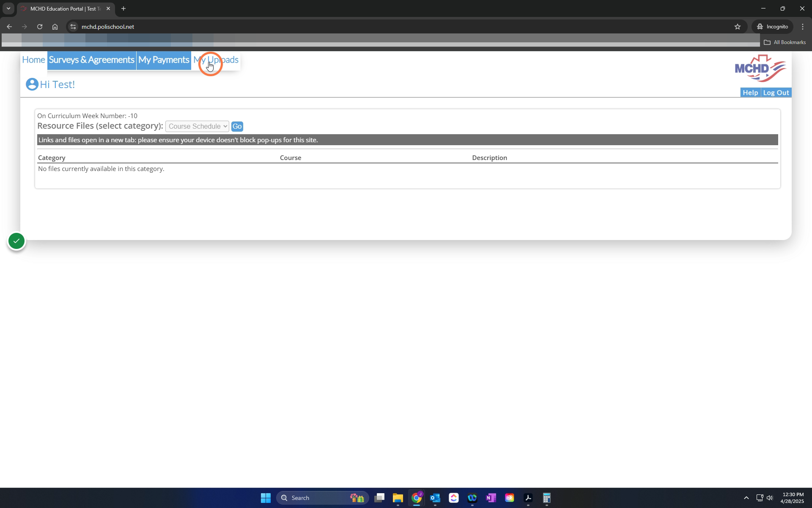Switch to Chrome in taskbar
Viewport: 812px width, 508px height.
coord(417,498)
